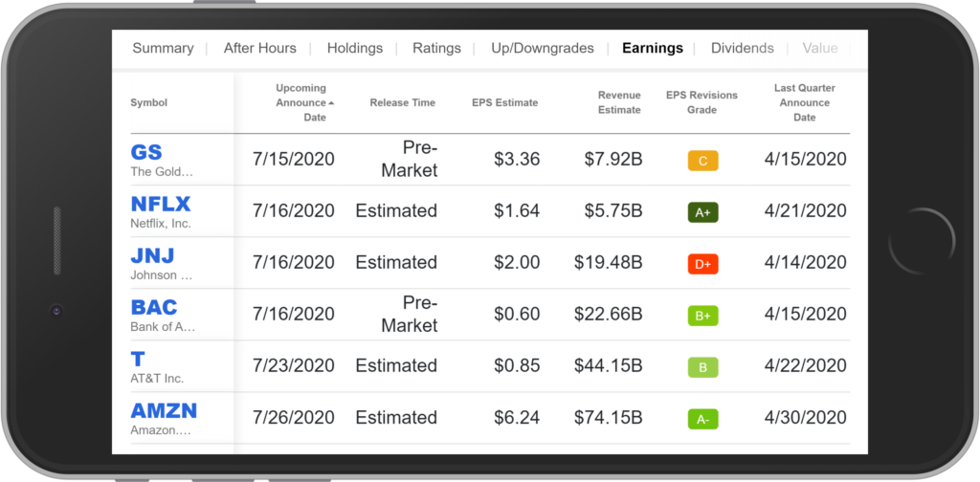Click BAC Pre-Market release time
Image resolution: width=980 pixels, height=482 pixels.
point(410,314)
